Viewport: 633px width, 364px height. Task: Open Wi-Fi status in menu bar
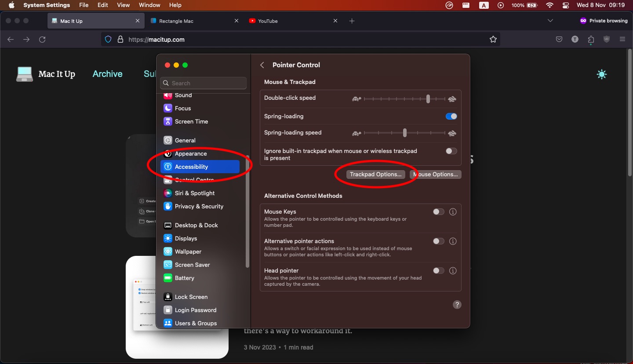549,5
